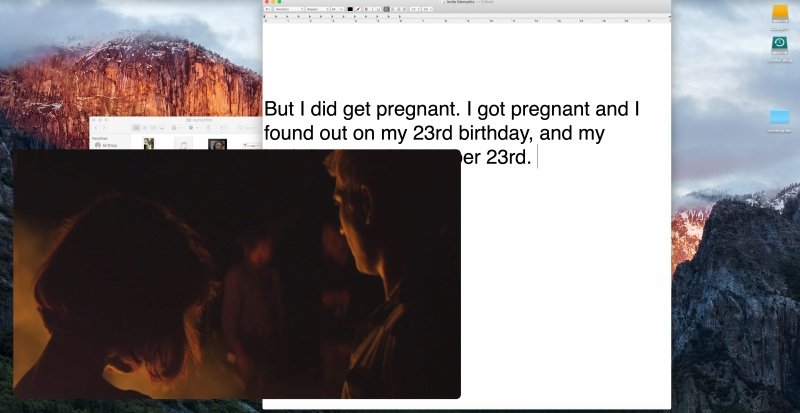The width and height of the screenshot is (800, 413).
Task: Select justified text alignment
Action: 405,9
